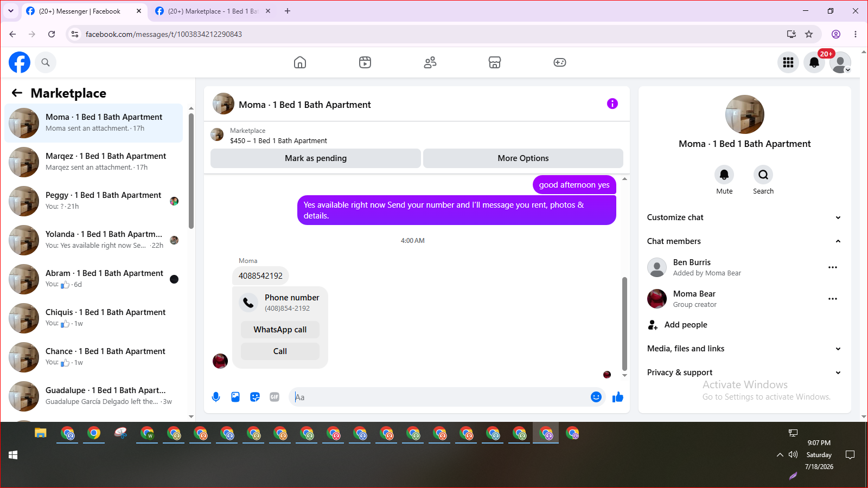Click the large Moma chat profile picture
The image size is (868, 488).
[x=745, y=114]
